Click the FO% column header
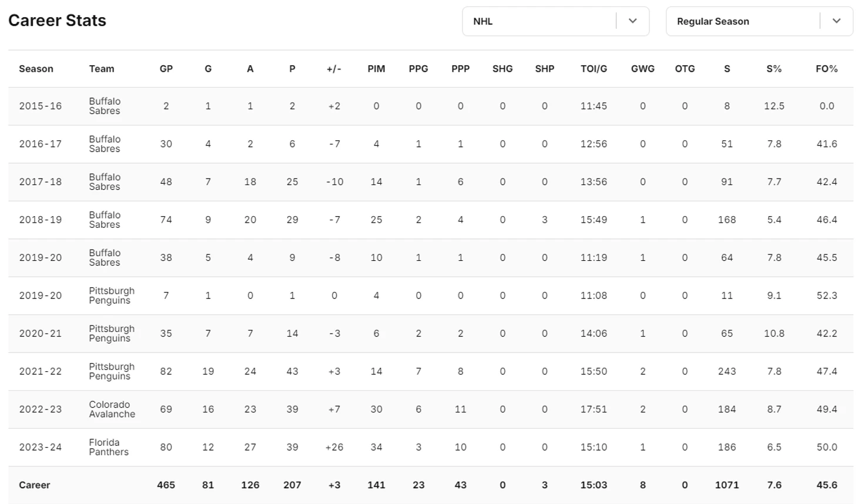858x504 pixels. (826, 69)
